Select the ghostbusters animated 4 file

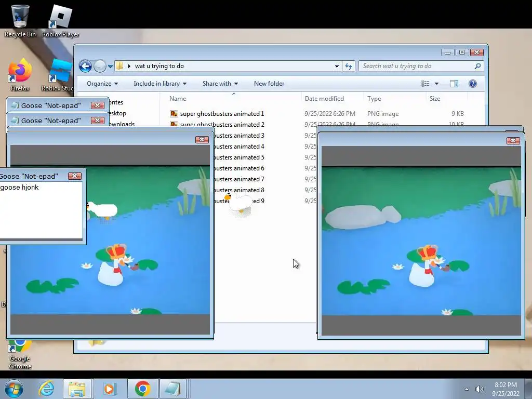pyautogui.click(x=239, y=146)
